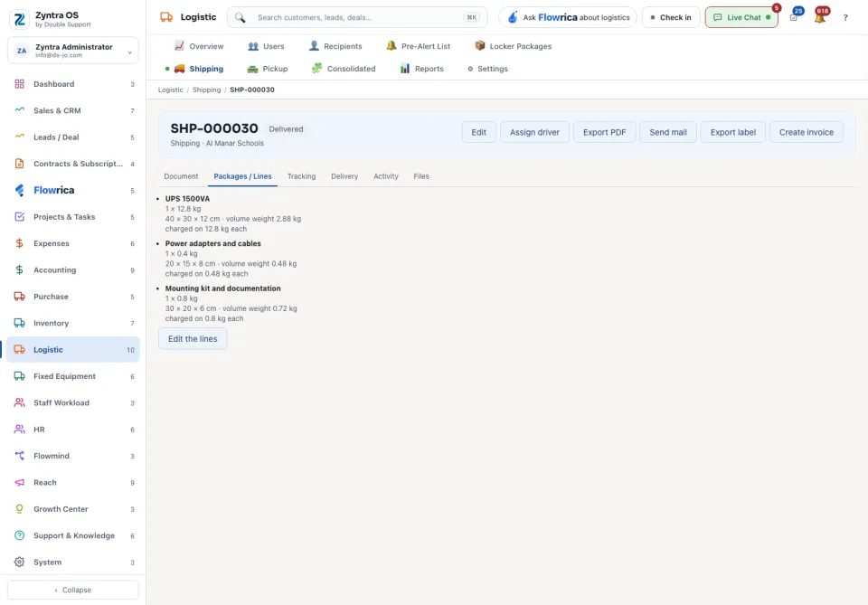Click the HR people icon
Viewport: 868px width, 605px height.
coord(19,430)
